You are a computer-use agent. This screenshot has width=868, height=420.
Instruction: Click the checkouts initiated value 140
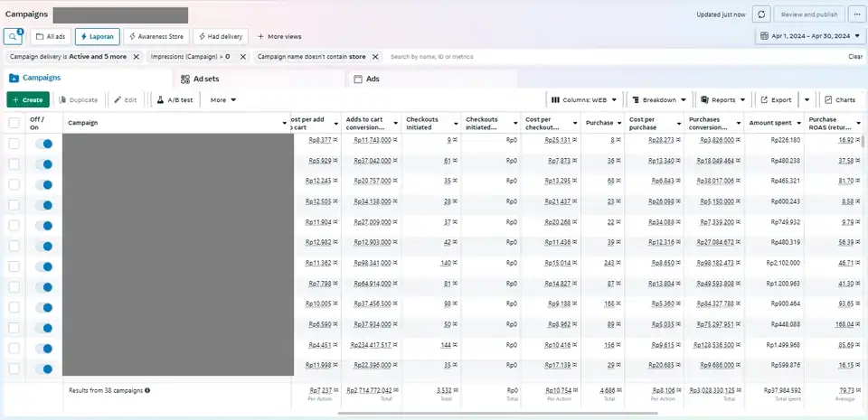point(446,263)
